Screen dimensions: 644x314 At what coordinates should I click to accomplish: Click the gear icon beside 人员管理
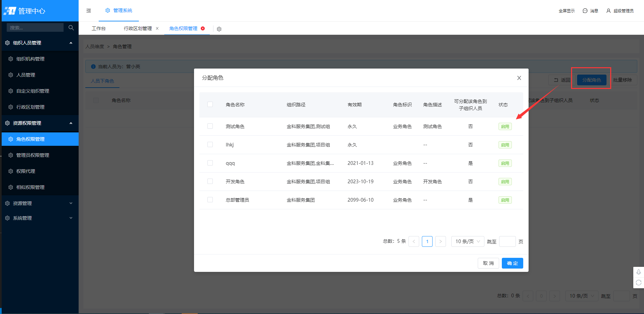11,75
